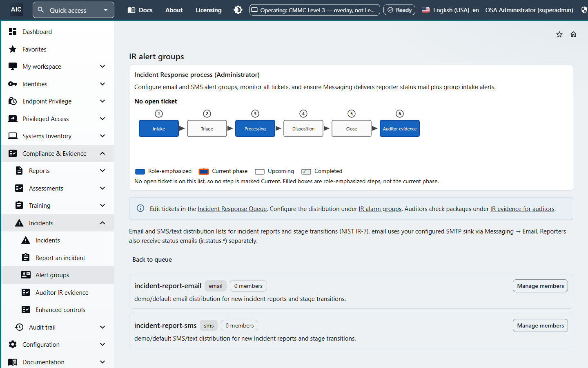588x368 pixels.
Task: Click the shield icon in the top bar
Action: [x=584, y=10]
